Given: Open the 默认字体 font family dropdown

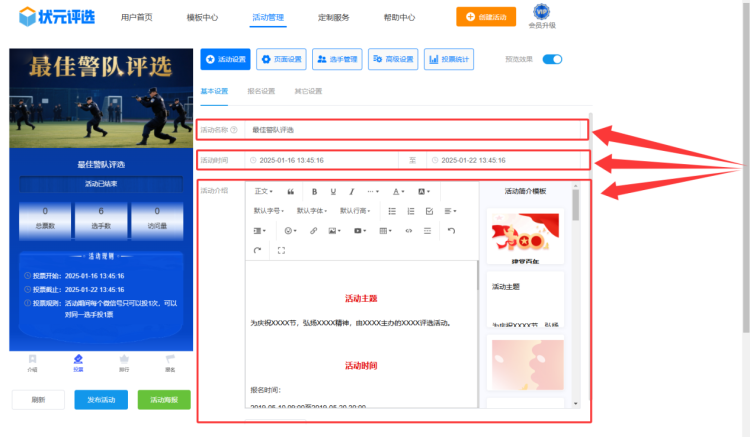Looking at the screenshot, I should [x=312, y=211].
